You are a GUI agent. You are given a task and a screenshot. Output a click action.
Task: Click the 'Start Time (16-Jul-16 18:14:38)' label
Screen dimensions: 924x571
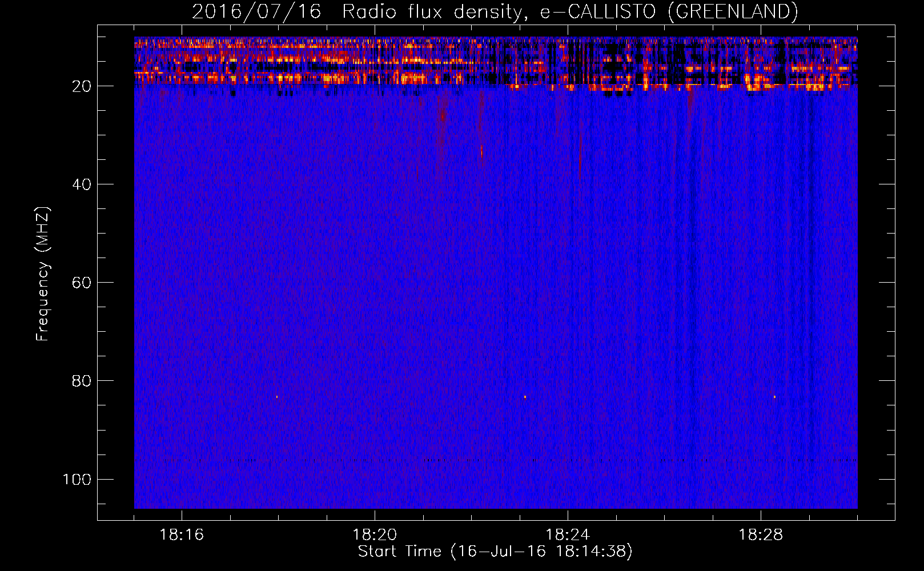[x=495, y=552]
